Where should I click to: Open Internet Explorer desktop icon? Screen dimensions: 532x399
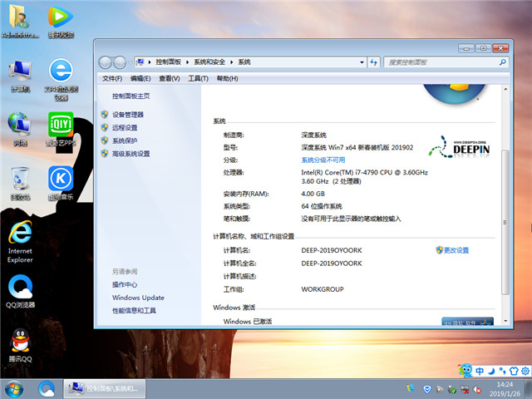point(20,242)
